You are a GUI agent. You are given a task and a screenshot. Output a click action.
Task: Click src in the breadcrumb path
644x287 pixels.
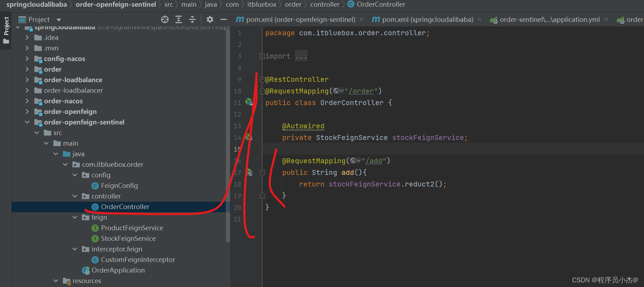pos(169,5)
